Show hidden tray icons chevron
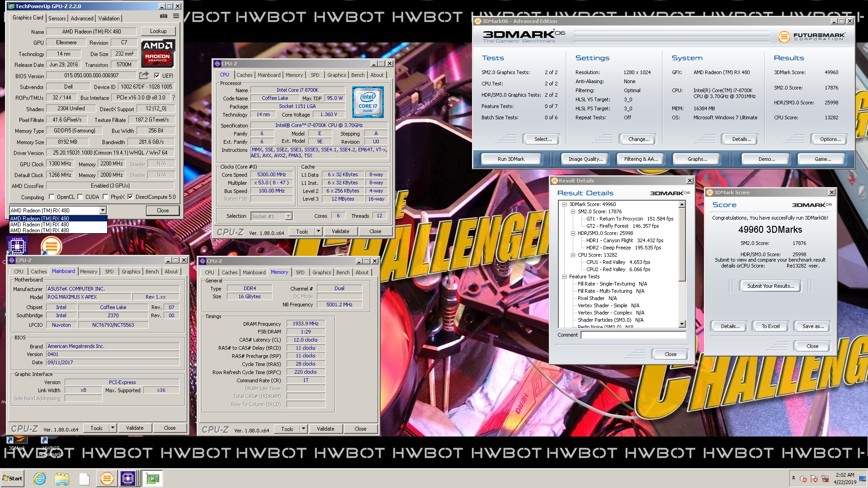The height and width of the screenshot is (488, 868). 793,478
